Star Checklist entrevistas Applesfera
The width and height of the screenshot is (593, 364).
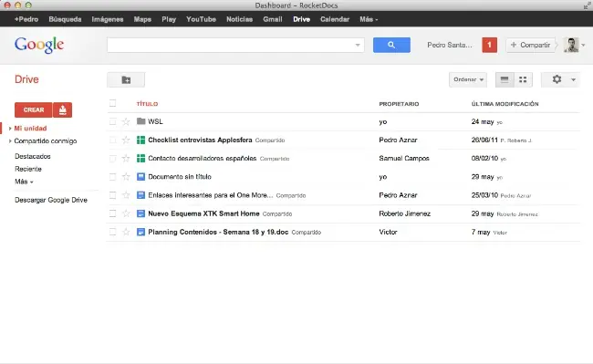pyautogui.click(x=126, y=140)
